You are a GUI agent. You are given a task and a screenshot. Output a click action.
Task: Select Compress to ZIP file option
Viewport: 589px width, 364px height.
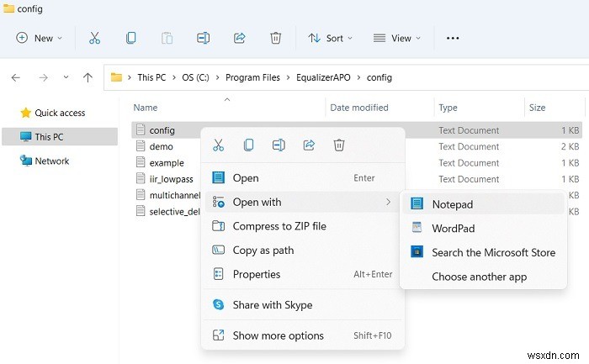279,226
